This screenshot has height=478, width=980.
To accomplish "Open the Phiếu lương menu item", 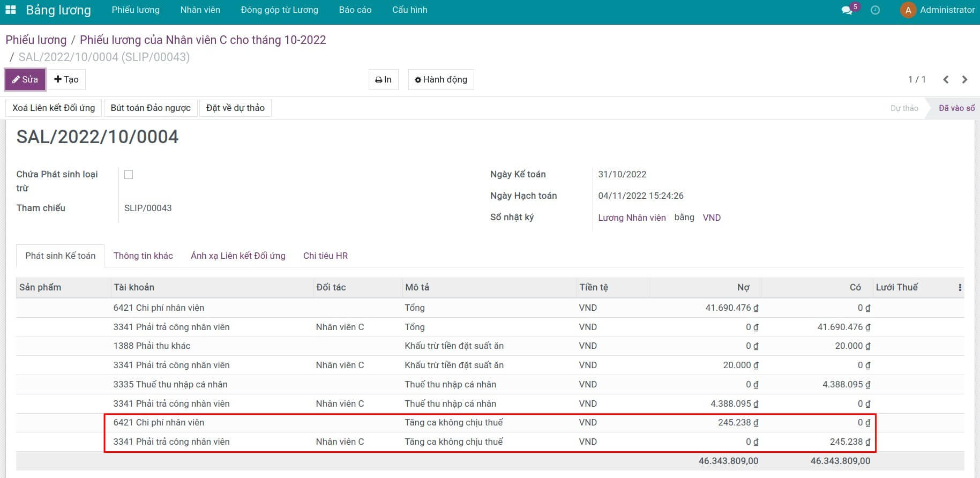I will pos(136,10).
